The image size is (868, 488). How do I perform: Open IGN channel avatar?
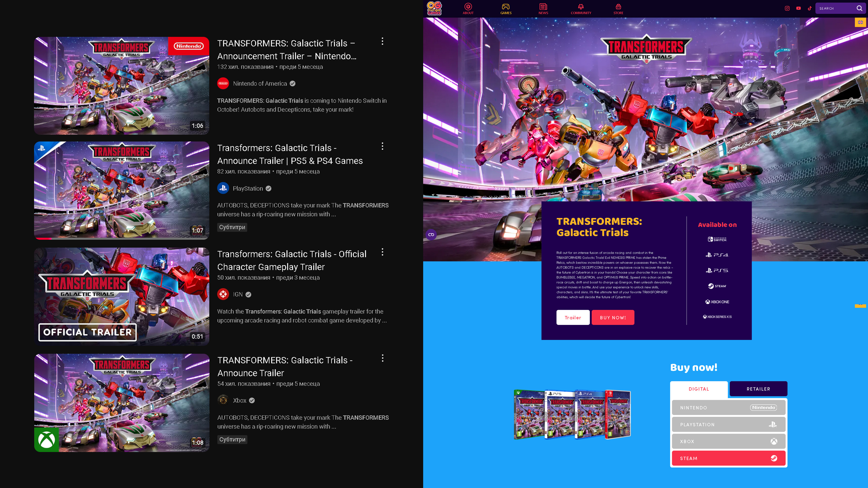coord(223,294)
